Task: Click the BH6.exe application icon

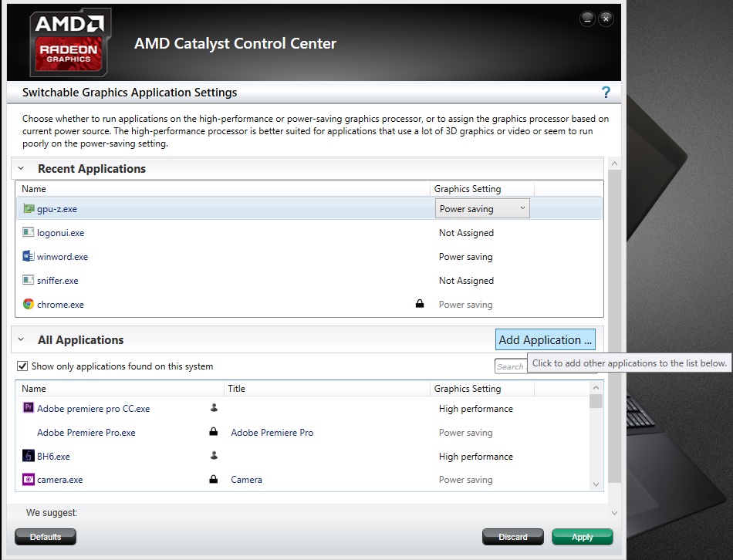Action: [29, 455]
